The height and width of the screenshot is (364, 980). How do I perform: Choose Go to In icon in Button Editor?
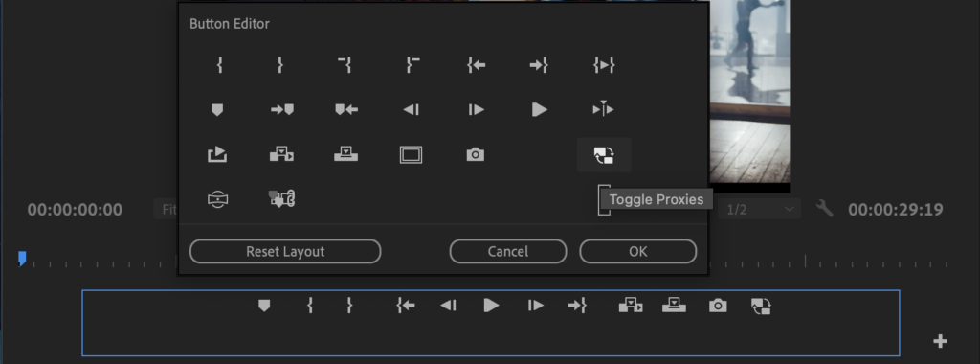pos(477,64)
